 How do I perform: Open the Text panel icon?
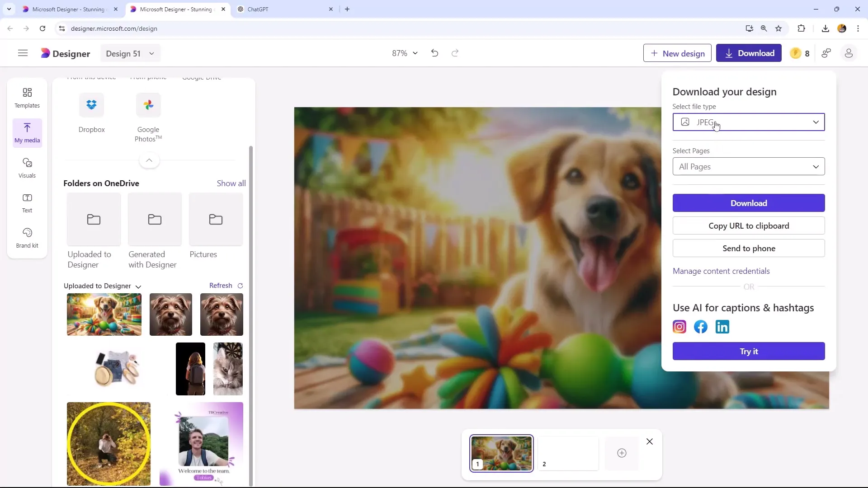(27, 202)
